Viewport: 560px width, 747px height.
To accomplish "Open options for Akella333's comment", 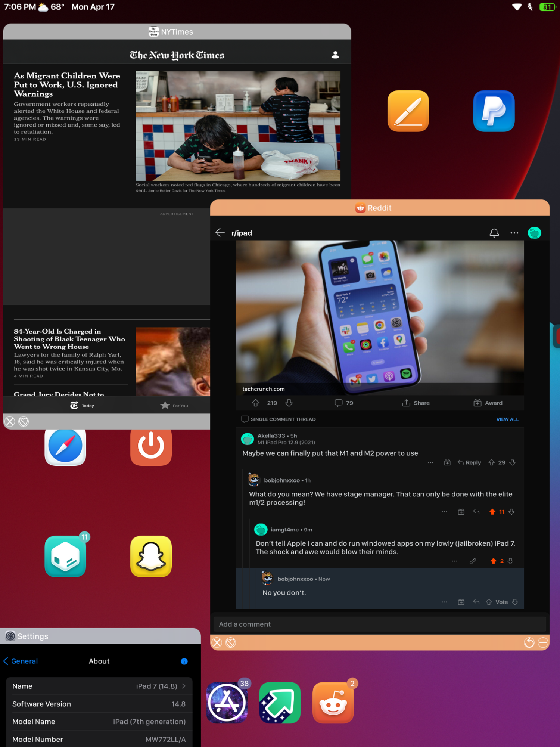I will click(x=430, y=462).
